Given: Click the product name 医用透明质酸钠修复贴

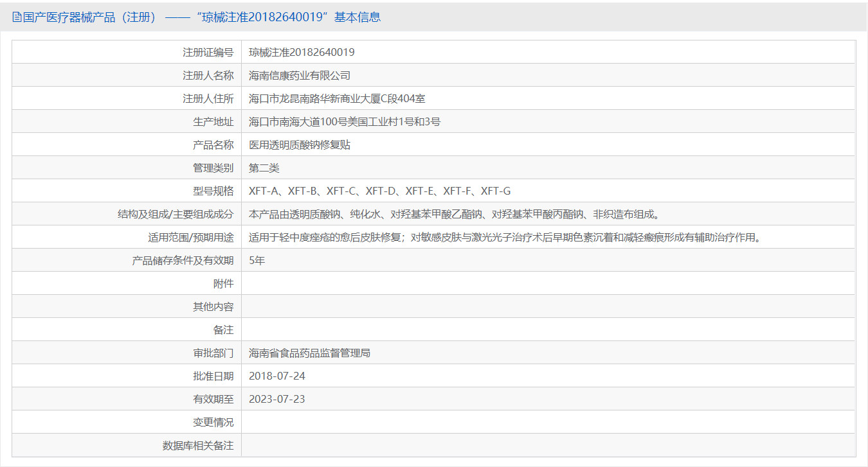Looking at the screenshot, I should (x=300, y=145).
